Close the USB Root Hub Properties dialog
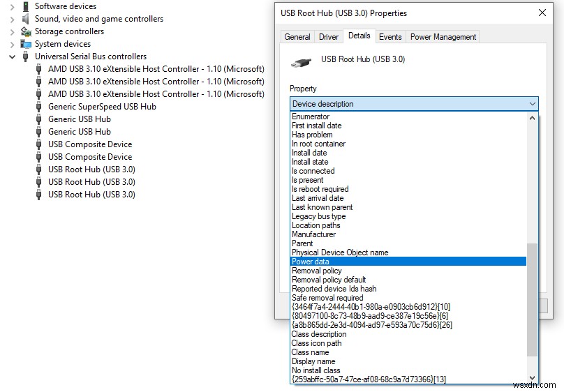The width and height of the screenshot is (564, 392). (542, 13)
